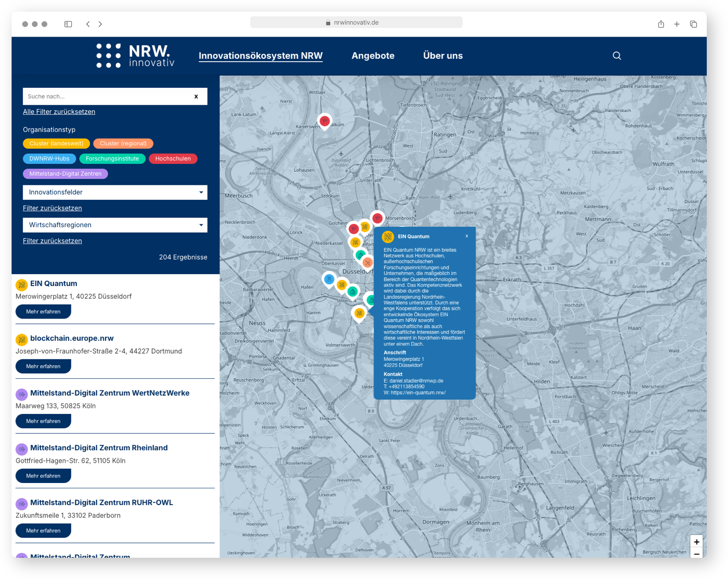Click the Alle Filter zurücksetzen link
Screen dimensions: 728x579
point(59,112)
